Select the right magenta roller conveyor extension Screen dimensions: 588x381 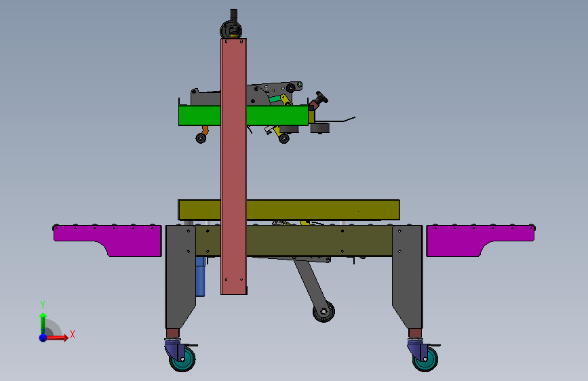480,241
